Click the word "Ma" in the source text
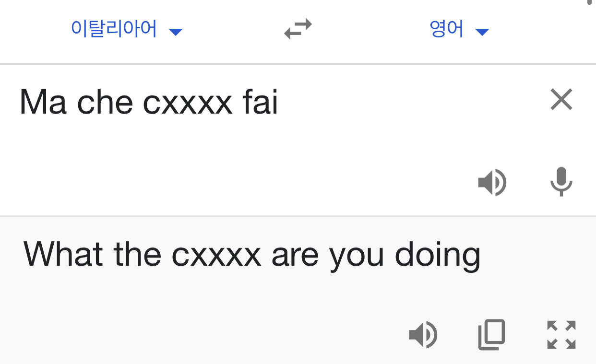 coord(42,102)
